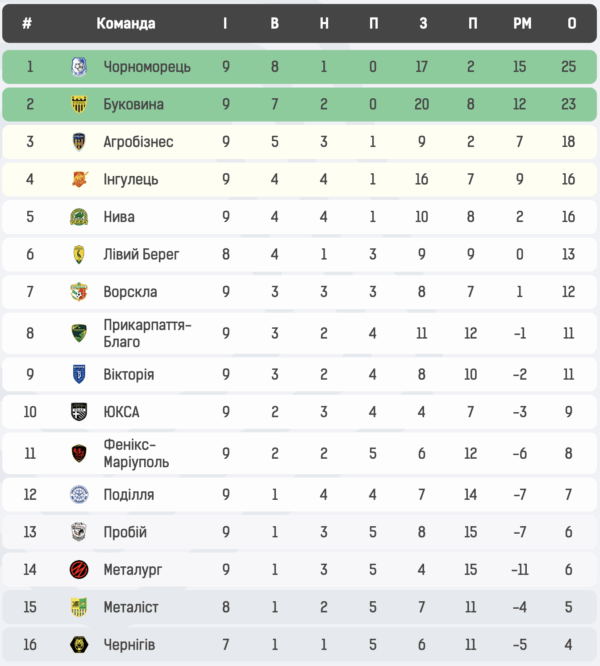Click the Команда column header
The width and height of the screenshot is (600, 666).
(x=126, y=24)
